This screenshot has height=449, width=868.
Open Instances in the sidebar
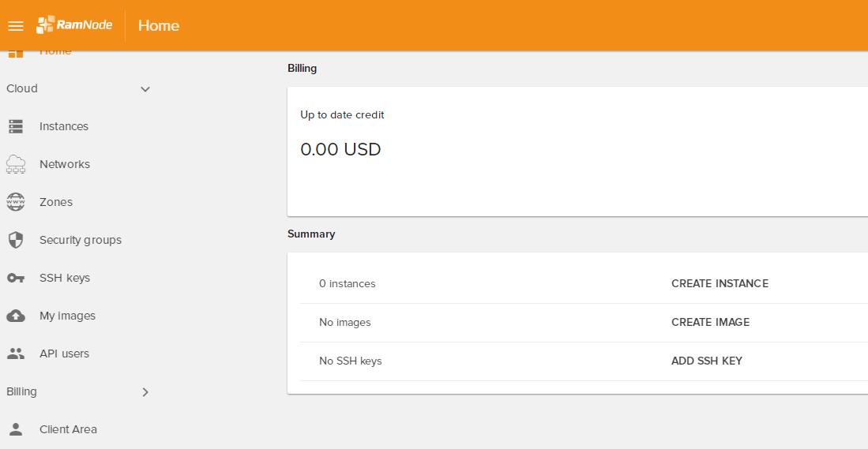(64, 126)
